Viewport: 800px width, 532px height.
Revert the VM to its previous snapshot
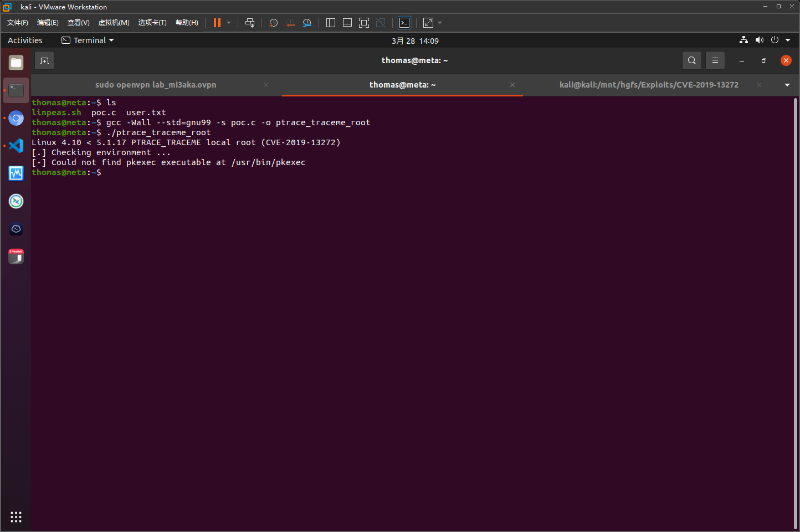tap(290, 23)
